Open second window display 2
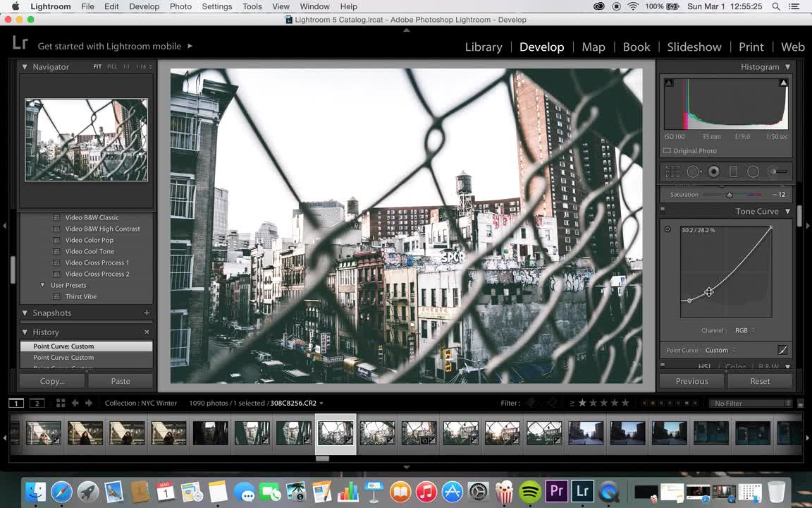 [x=37, y=403]
